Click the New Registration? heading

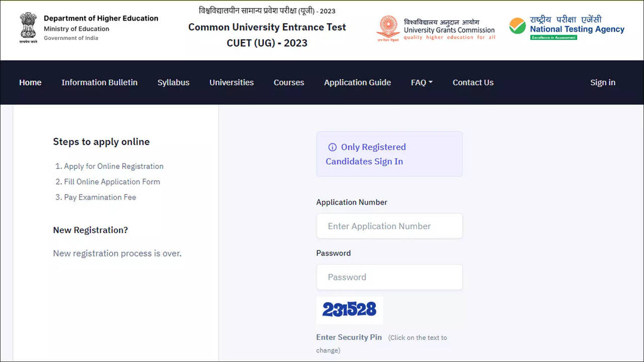point(91,230)
